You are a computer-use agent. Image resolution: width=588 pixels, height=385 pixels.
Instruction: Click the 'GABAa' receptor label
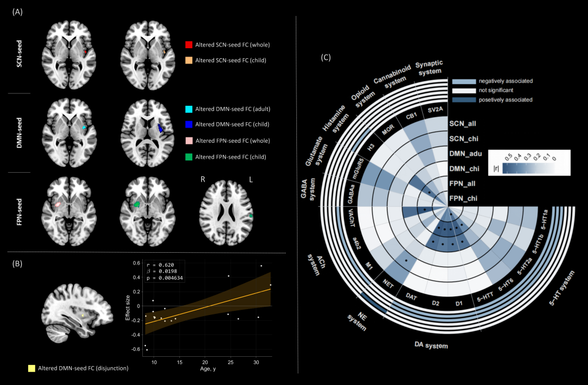point(351,193)
